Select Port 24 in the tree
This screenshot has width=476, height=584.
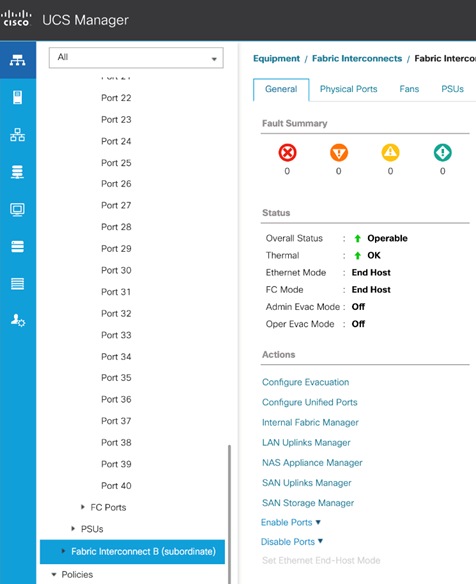116,141
